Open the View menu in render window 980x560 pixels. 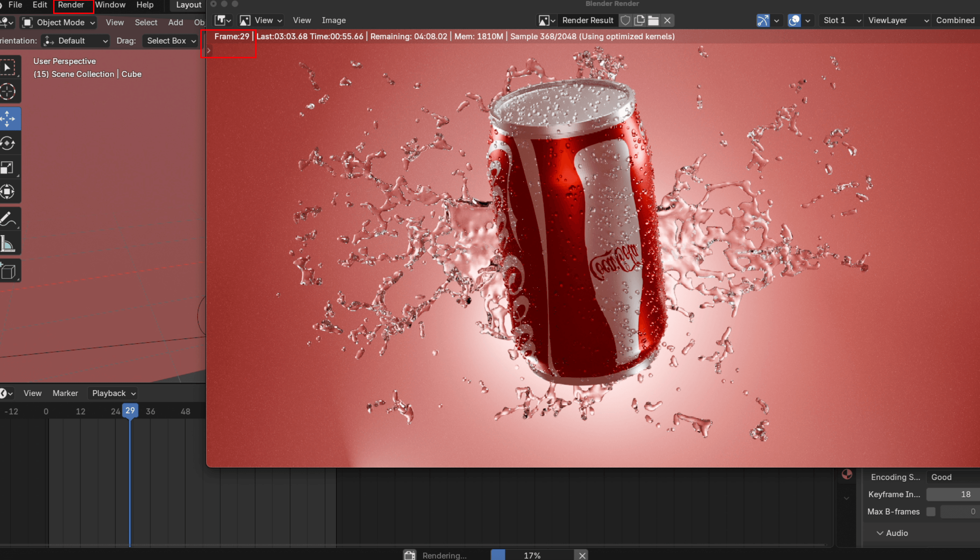pyautogui.click(x=302, y=20)
